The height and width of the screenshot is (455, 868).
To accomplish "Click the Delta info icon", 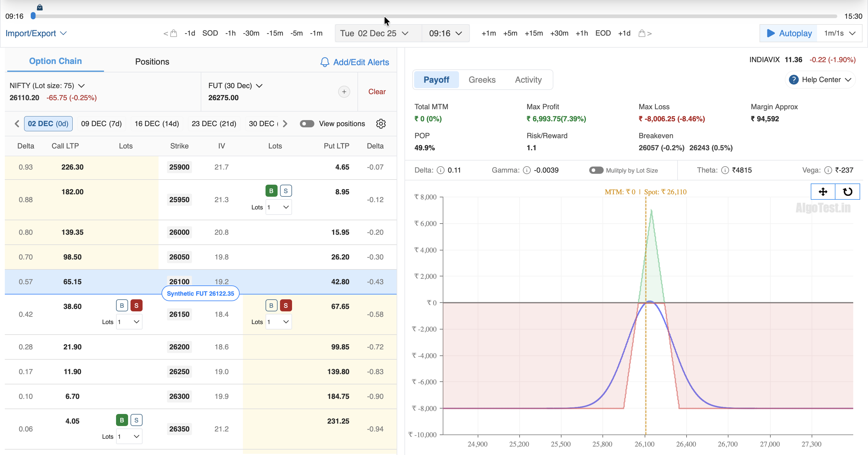I will (x=440, y=170).
